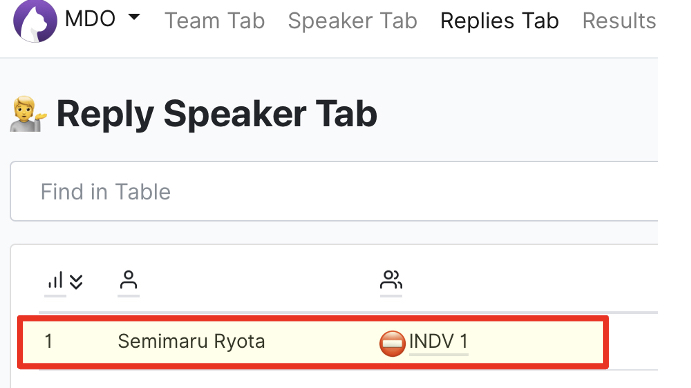The height and width of the screenshot is (388, 691).
Task: Click the Reply Speaker Tab heading
Action: click(217, 114)
